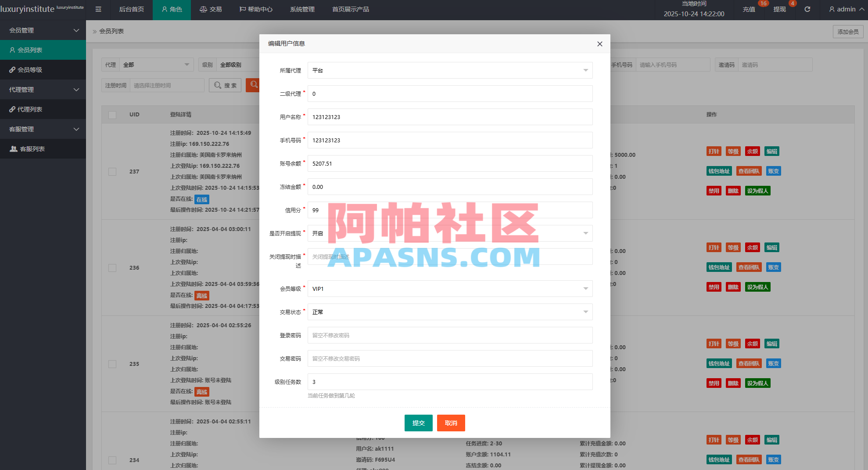Switch to 系统管理 in the menu bar
The image size is (868, 470).
pos(302,9)
